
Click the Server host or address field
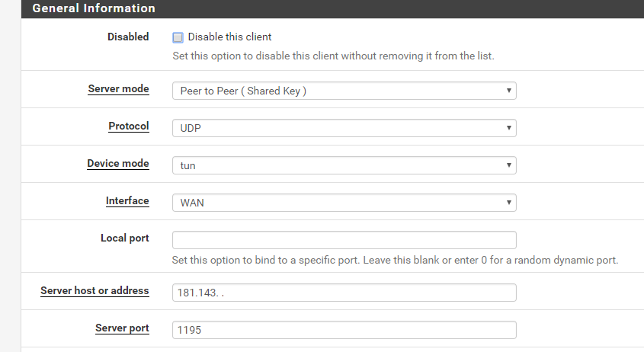344,293
